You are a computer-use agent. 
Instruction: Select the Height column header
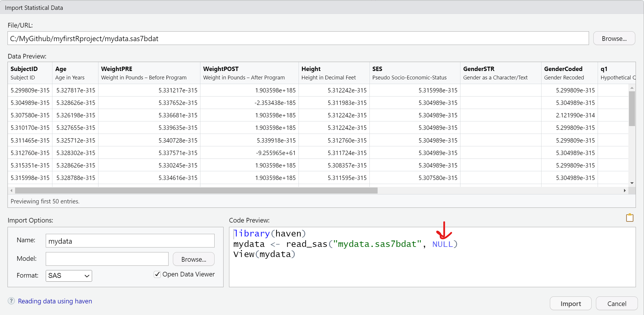tap(334, 73)
